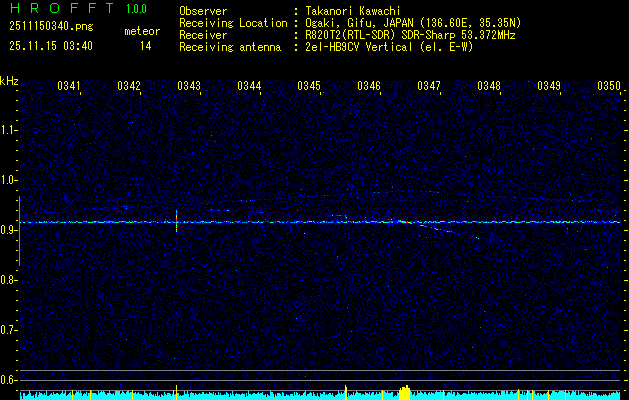
Task: Select the 1.1 frequency axis label
Action: (x=9, y=130)
